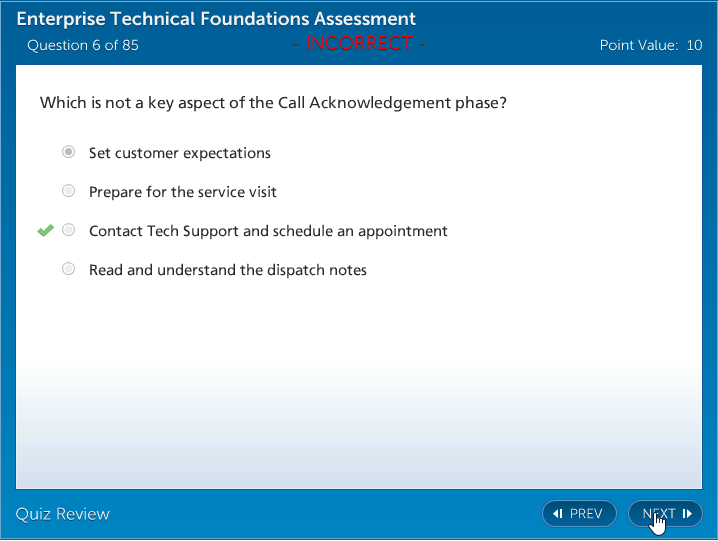The image size is (718, 541).
Task: Click the 'Prepare for the service visit' text
Action: (x=183, y=192)
